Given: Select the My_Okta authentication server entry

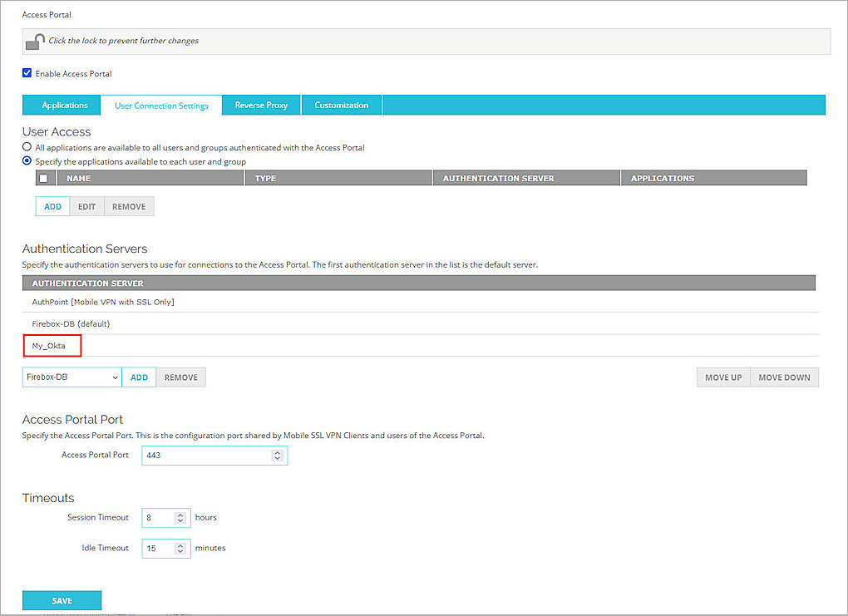Looking at the screenshot, I should (52, 345).
